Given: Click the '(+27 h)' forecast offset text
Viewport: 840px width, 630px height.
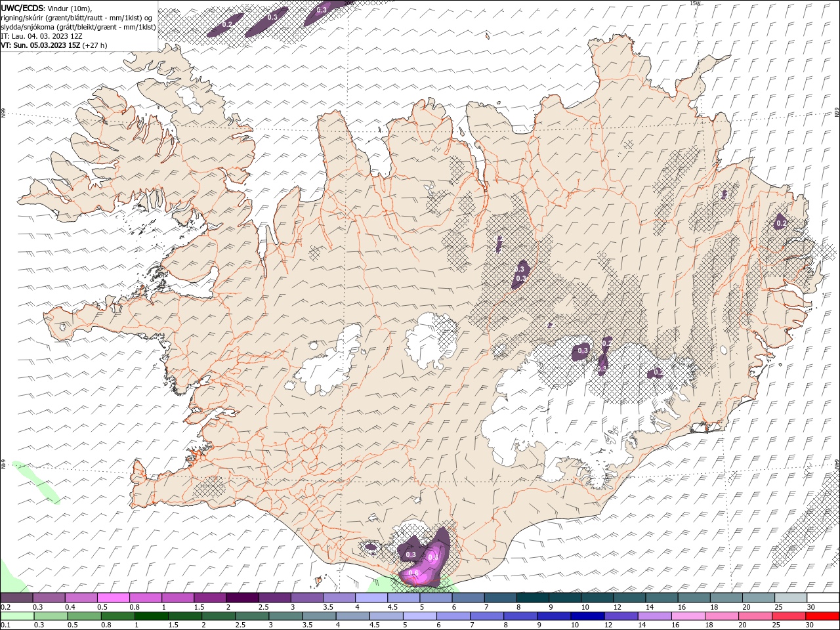Looking at the screenshot, I should pyautogui.click(x=95, y=45).
